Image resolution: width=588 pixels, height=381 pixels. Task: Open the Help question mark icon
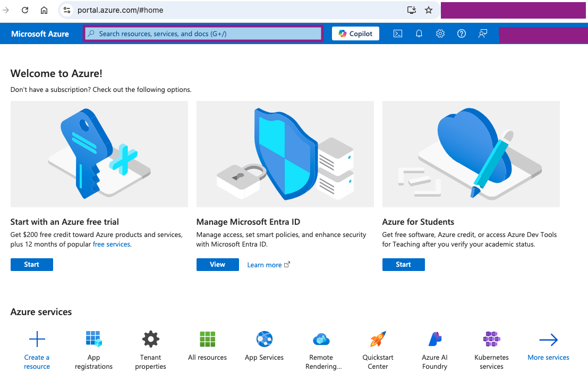pyautogui.click(x=462, y=34)
